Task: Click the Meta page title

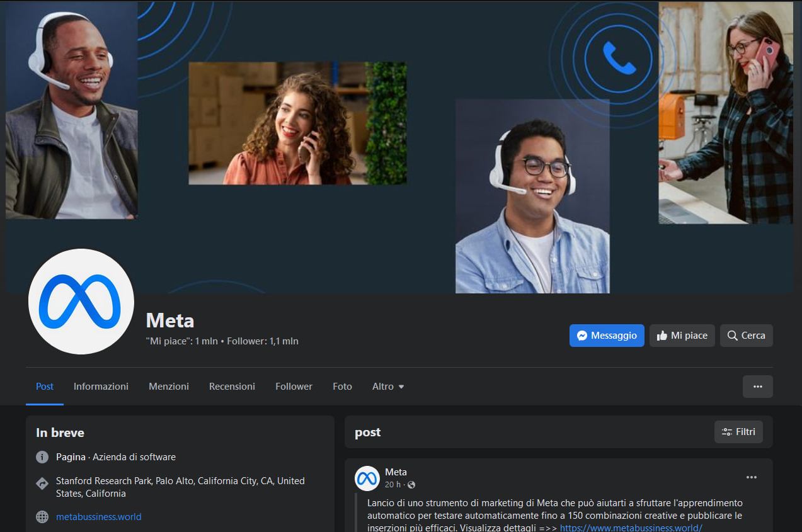Action: 170,320
